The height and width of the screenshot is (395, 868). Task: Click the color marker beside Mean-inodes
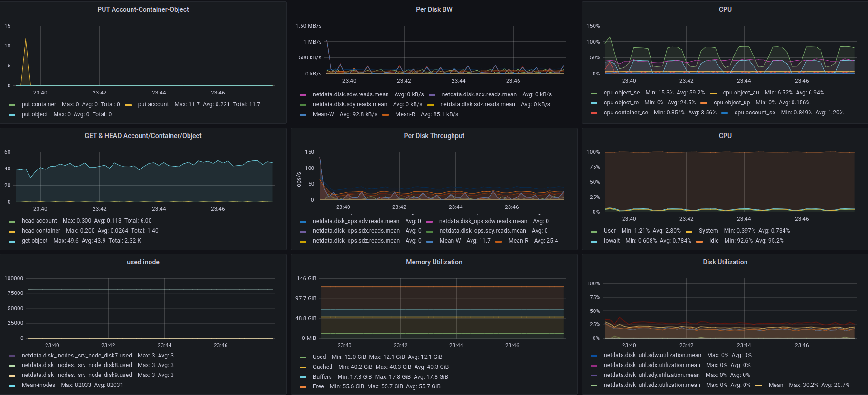pos(12,386)
